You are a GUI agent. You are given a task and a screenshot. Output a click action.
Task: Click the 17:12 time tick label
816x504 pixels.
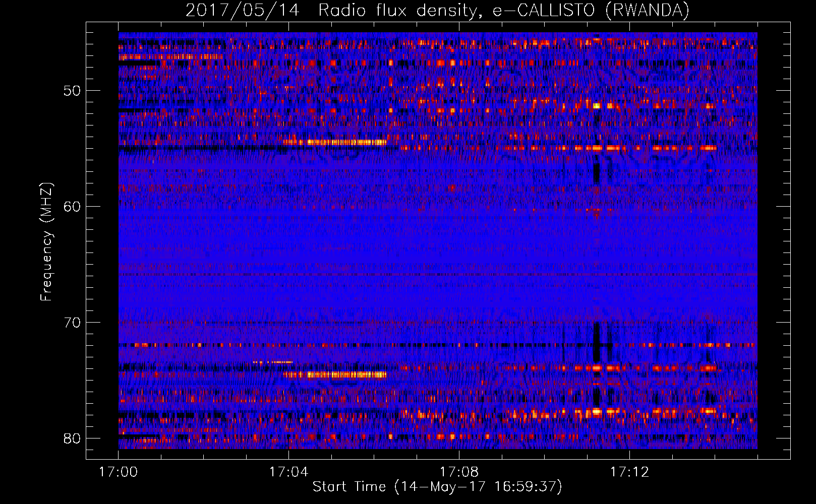point(629,472)
